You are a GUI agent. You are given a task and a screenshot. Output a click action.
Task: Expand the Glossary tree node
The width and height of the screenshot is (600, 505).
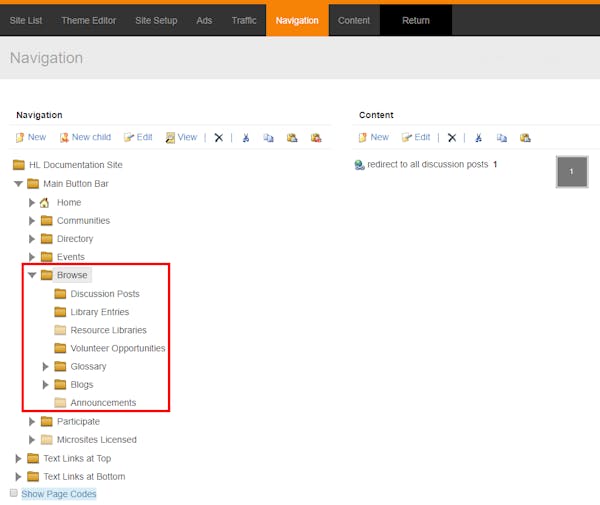[x=45, y=367]
